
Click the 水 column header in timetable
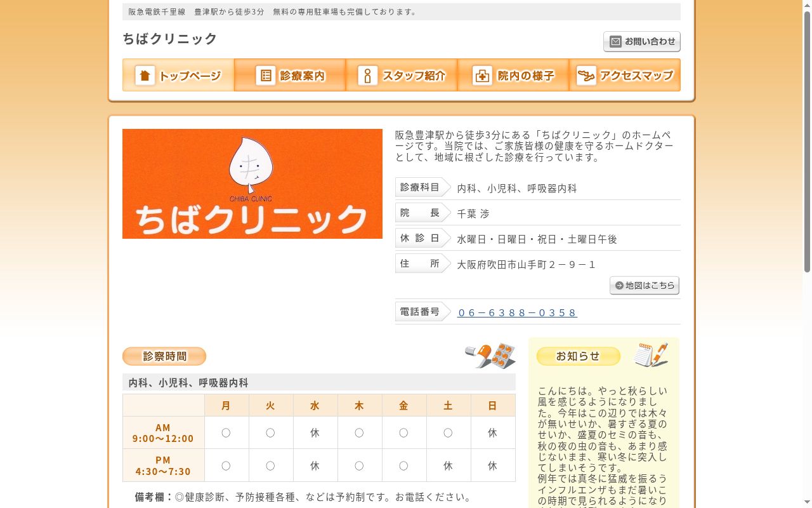point(315,406)
